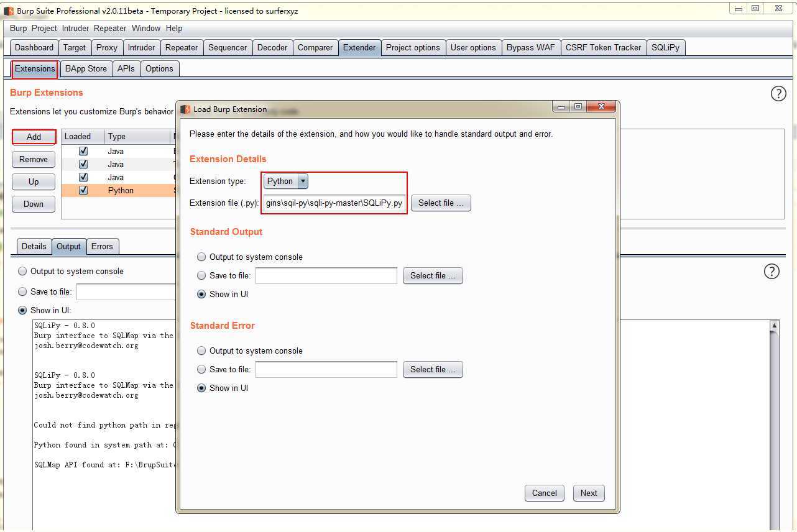797x532 pixels.
Task: Sort extensions by Type column header
Action: tap(137, 136)
